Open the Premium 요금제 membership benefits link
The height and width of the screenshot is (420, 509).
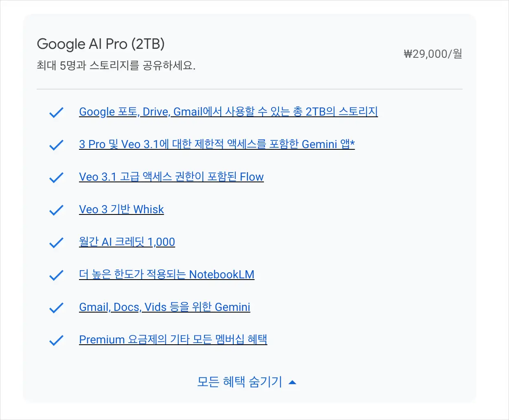(173, 339)
